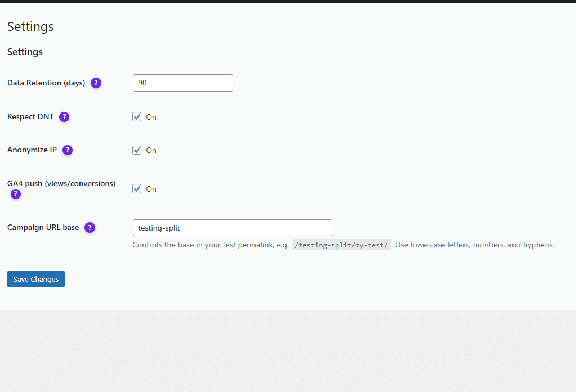Click the bold Settings section heading
This screenshot has height=392, width=576.
coord(25,52)
